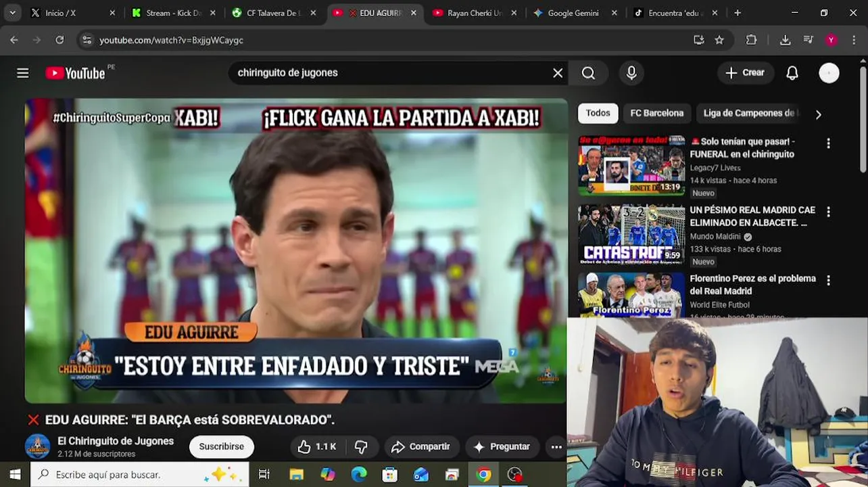The height and width of the screenshot is (487, 868).
Task: Open the Chrome profile Y avatar
Action: 831,40
